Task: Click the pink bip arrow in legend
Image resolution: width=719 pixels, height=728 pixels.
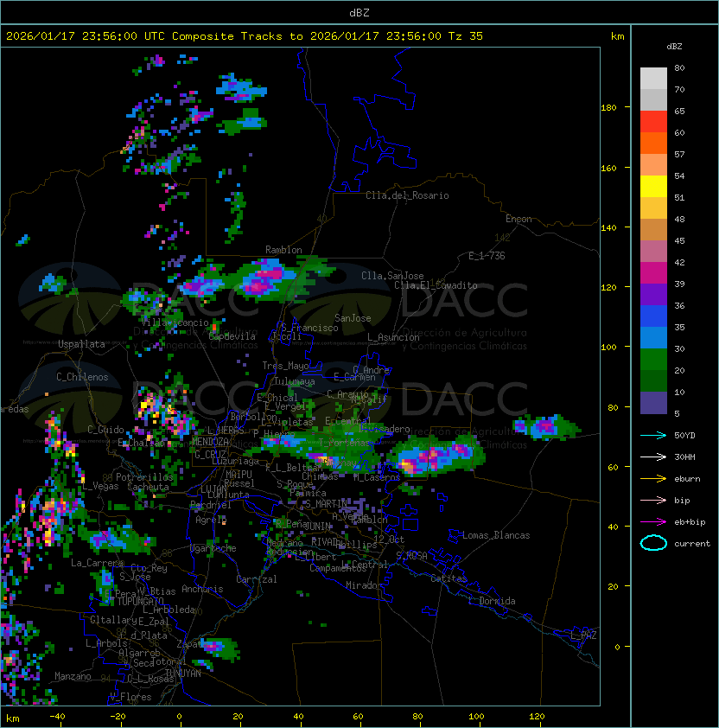Action: pyautogui.click(x=653, y=501)
